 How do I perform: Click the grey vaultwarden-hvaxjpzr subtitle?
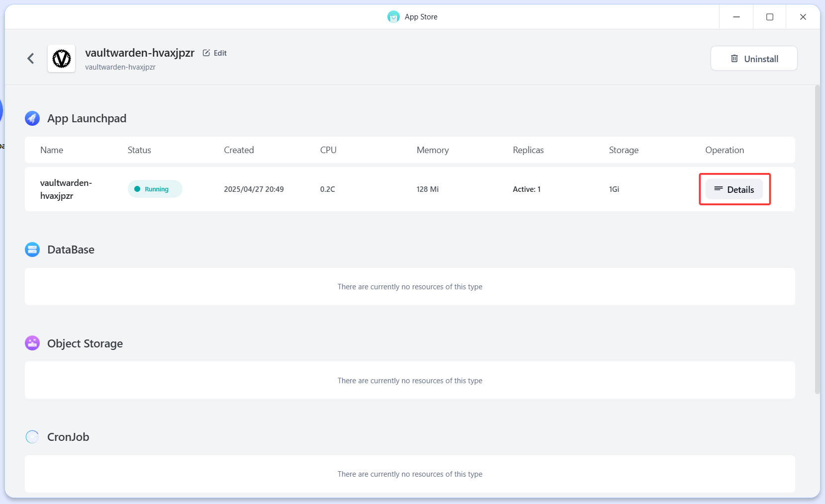tap(120, 67)
